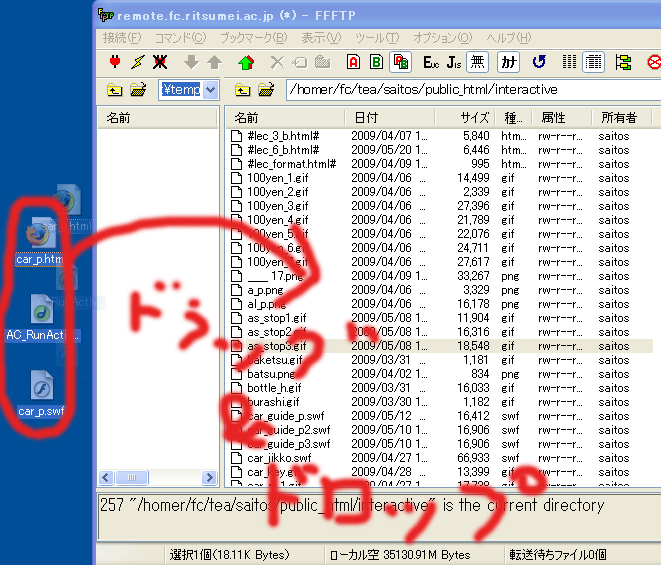Screen dimensions: 661x565
Task: Sort remote files by 日付 column header
Action: click(366, 117)
